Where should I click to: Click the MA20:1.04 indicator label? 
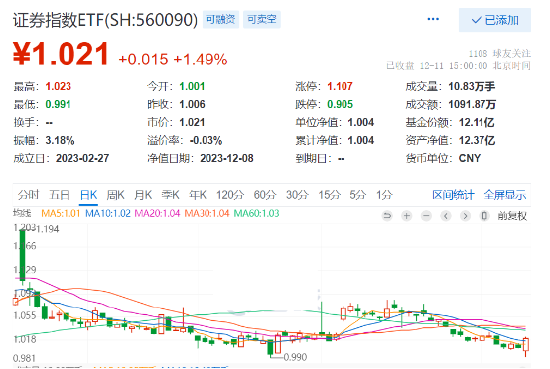pos(157,213)
